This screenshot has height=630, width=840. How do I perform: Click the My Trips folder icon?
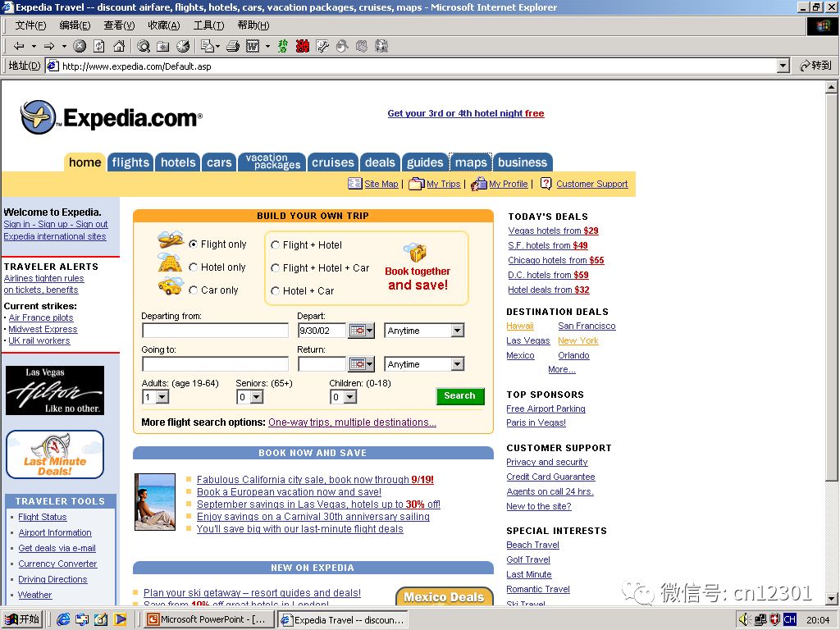click(416, 184)
